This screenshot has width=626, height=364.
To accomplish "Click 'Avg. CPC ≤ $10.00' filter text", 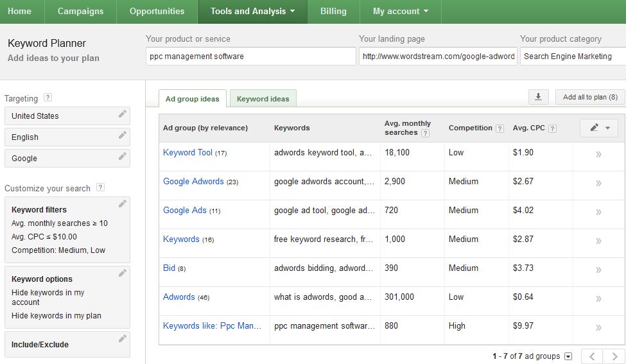I will (x=44, y=237).
